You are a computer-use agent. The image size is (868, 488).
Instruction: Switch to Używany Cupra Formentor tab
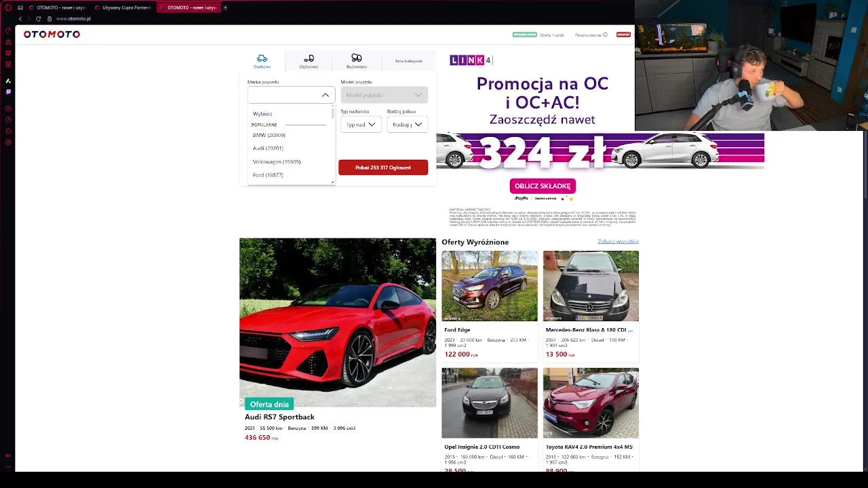[123, 7]
